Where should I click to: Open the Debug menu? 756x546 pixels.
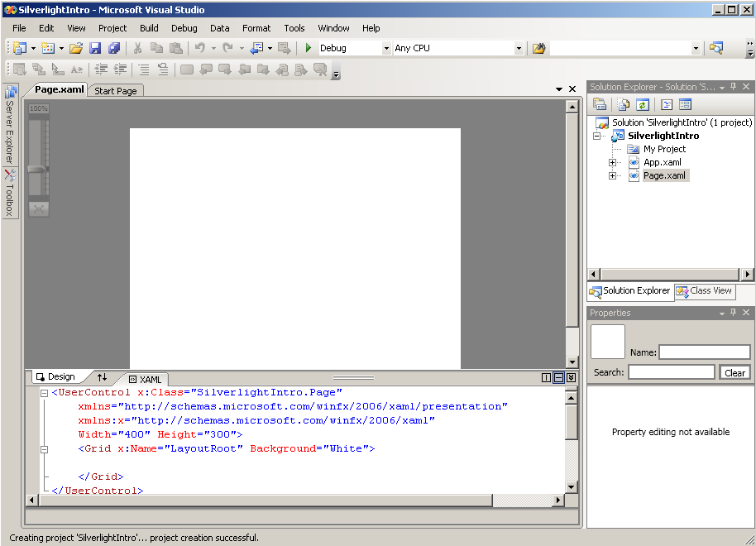click(184, 28)
